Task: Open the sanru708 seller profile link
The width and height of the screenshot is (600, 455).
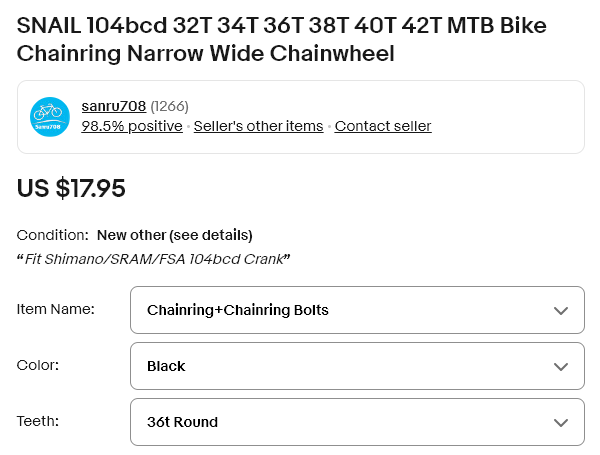Action: point(114,106)
